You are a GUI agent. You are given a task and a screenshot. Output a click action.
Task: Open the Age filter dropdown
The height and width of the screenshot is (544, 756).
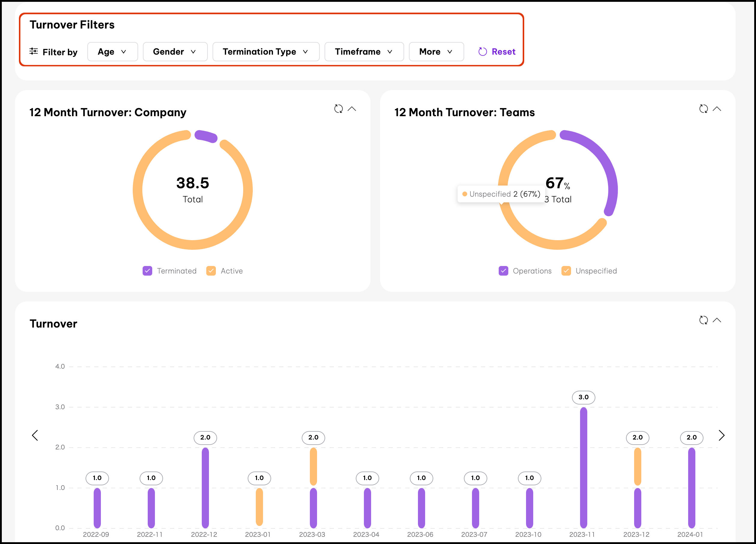[x=112, y=52]
